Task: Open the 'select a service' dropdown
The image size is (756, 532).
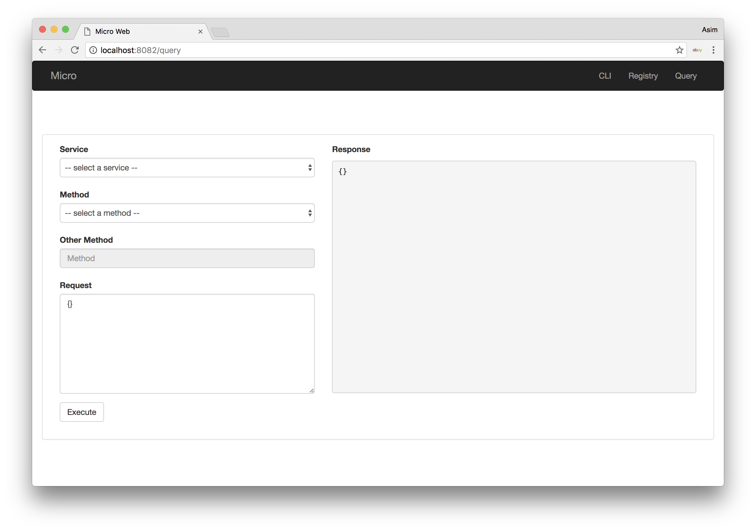Action: [x=187, y=168]
